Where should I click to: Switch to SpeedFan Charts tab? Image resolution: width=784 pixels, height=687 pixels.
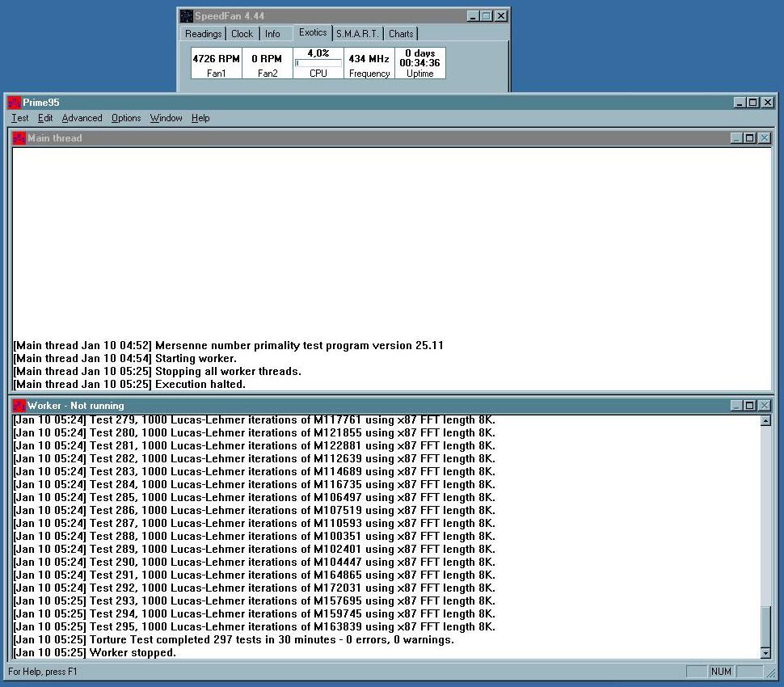[401, 33]
